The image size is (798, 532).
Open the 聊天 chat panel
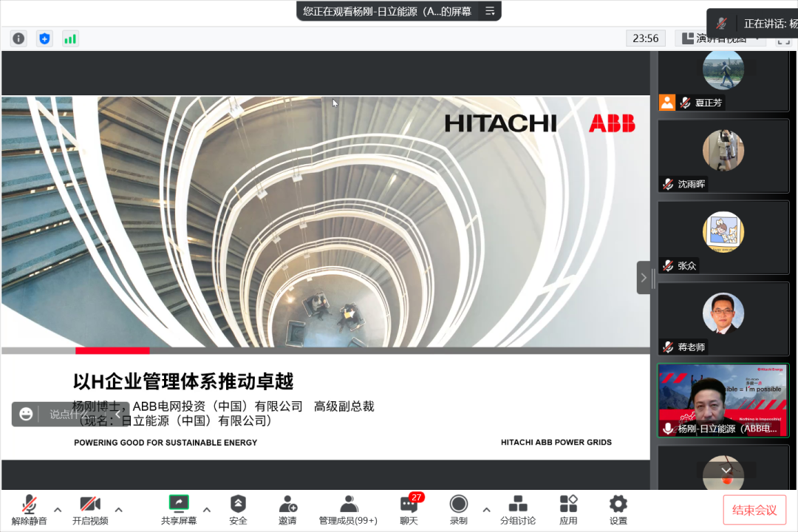[x=409, y=510]
